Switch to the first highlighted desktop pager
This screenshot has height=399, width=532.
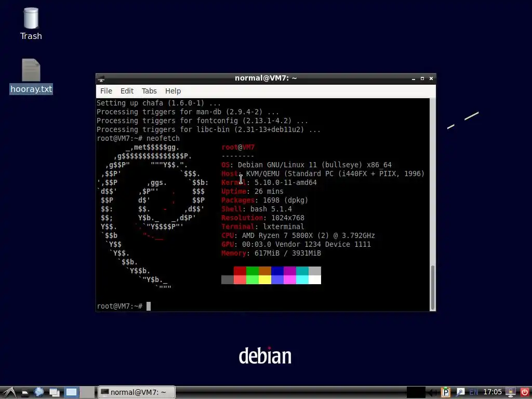click(x=71, y=392)
